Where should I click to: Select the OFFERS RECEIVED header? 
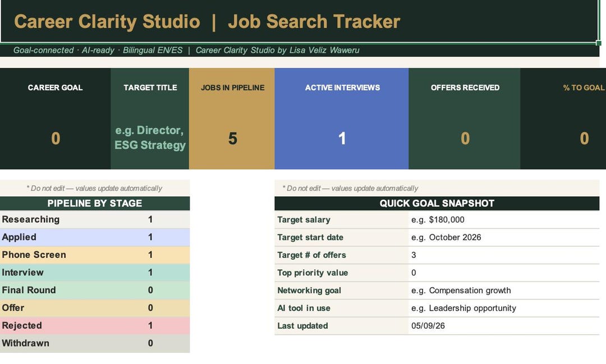tap(465, 87)
